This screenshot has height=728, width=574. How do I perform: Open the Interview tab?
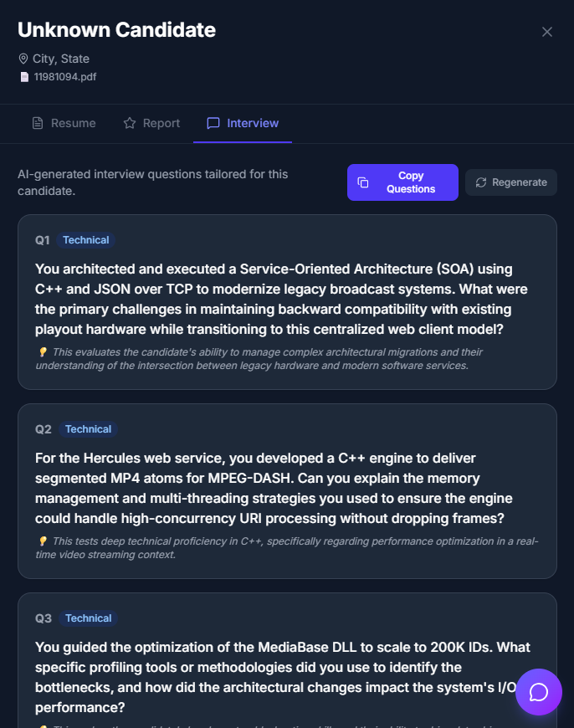coord(243,123)
